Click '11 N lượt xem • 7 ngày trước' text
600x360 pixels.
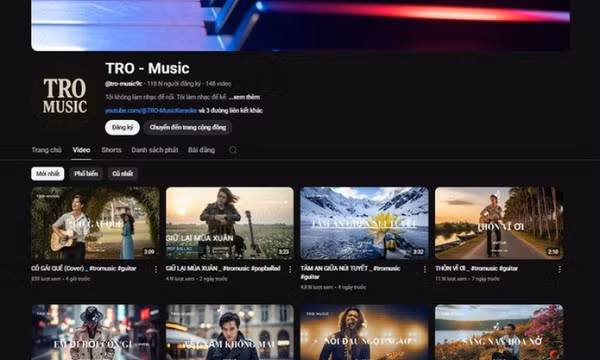467,279
